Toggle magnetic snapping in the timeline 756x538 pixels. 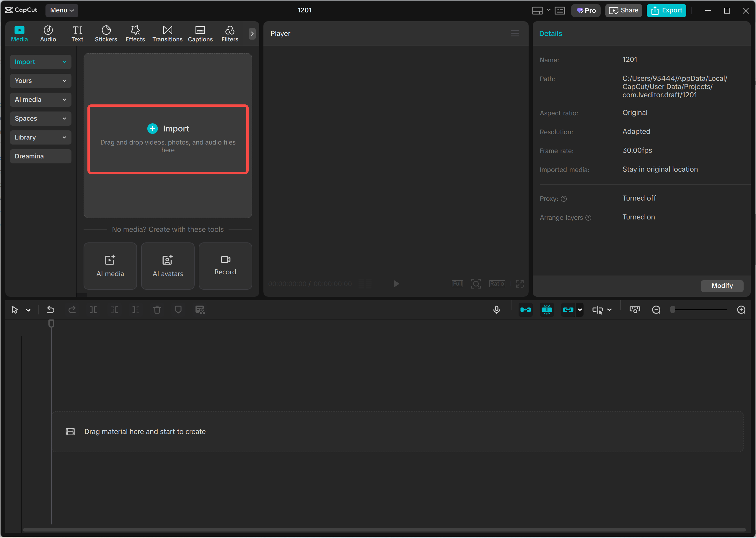click(526, 310)
